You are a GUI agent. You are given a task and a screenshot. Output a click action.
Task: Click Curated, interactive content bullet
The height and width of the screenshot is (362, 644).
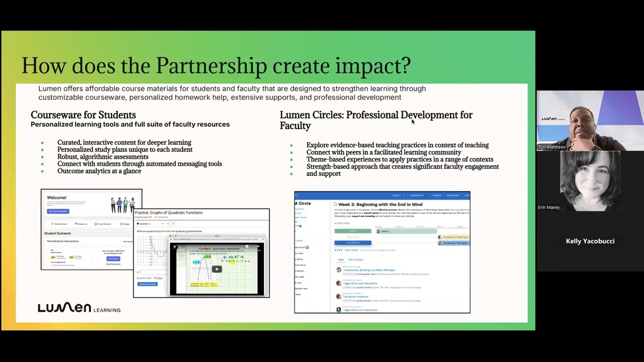(x=124, y=142)
